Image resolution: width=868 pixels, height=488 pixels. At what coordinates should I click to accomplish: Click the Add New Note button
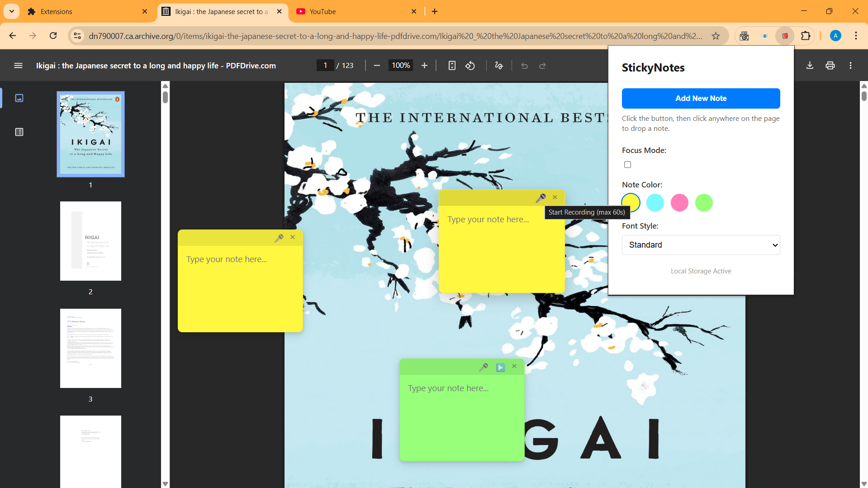click(x=701, y=98)
